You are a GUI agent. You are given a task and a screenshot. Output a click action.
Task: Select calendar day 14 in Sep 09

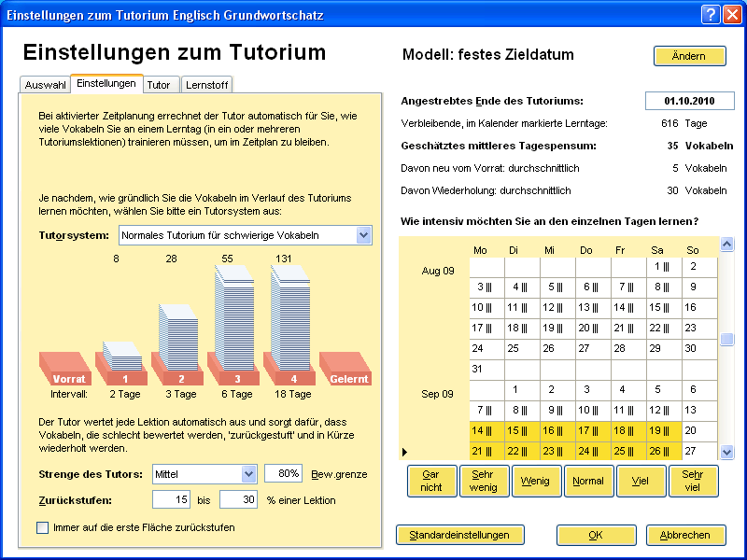click(x=486, y=431)
